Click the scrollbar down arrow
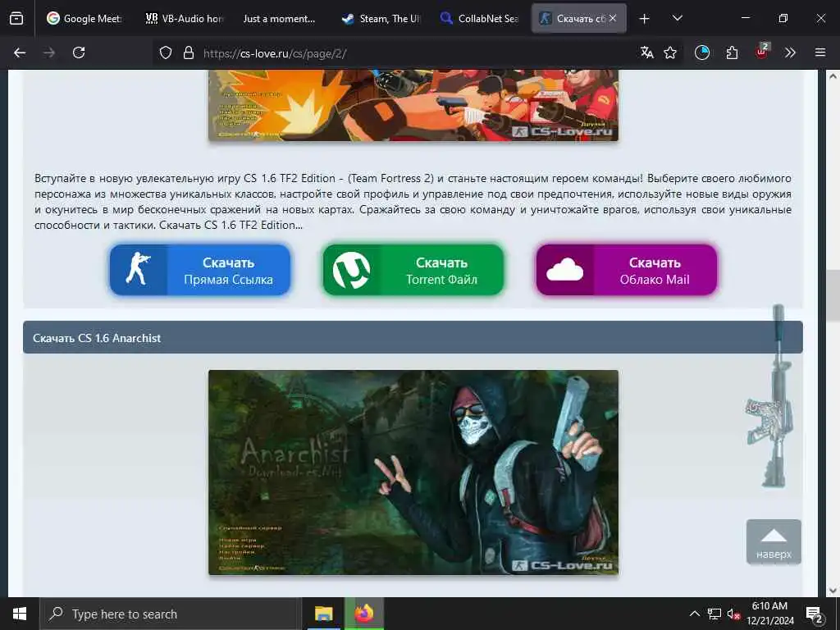This screenshot has height=630, width=840. [833, 591]
